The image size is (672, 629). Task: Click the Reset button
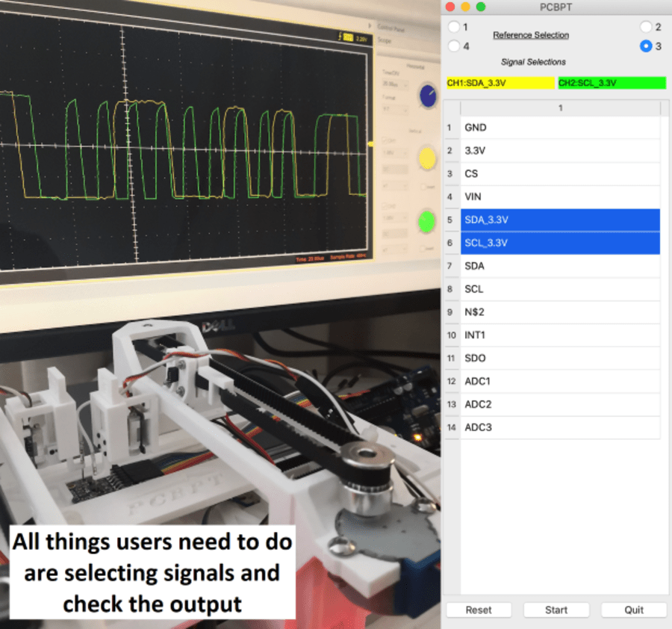click(x=479, y=610)
